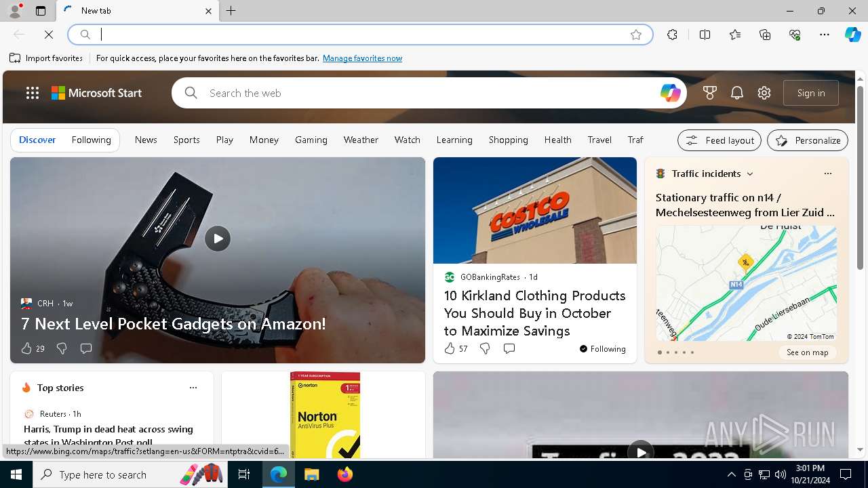Open the Play category
This screenshot has width=868, height=488.
224,140
